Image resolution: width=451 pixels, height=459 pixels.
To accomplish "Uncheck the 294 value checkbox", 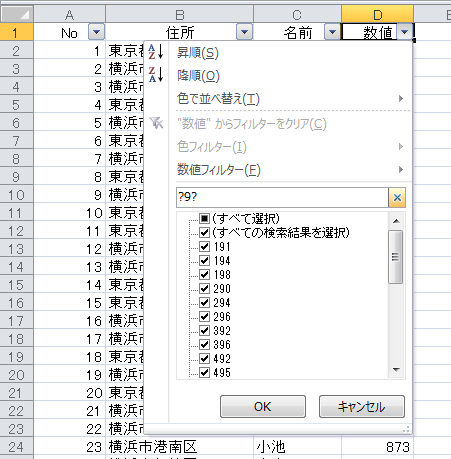I will (204, 302).
